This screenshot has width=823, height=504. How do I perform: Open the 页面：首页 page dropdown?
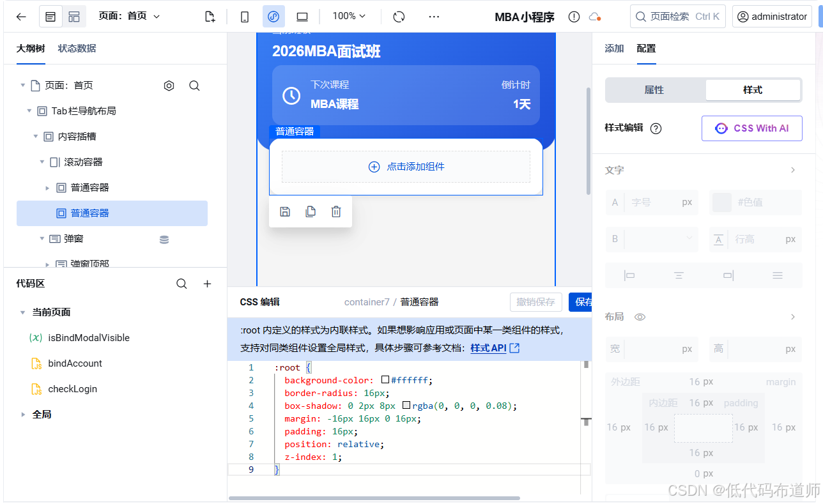tap(129, 17)
